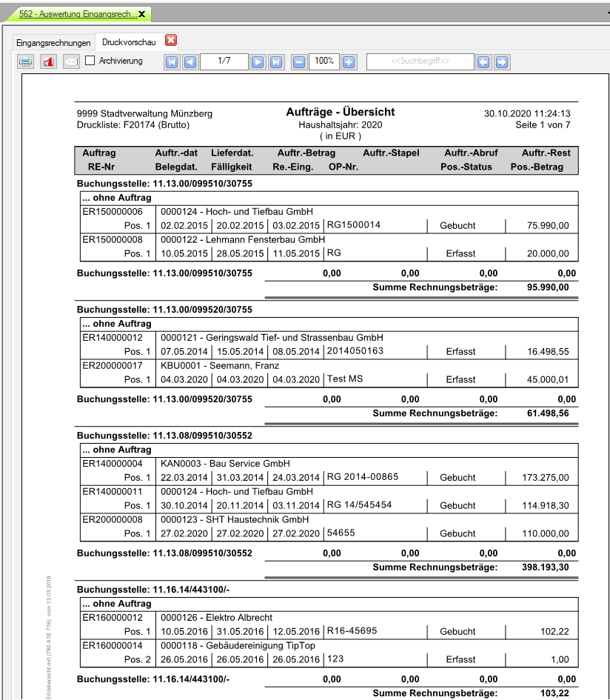Click the PDF export icon

pyautogui.click(x=49, y=61)
